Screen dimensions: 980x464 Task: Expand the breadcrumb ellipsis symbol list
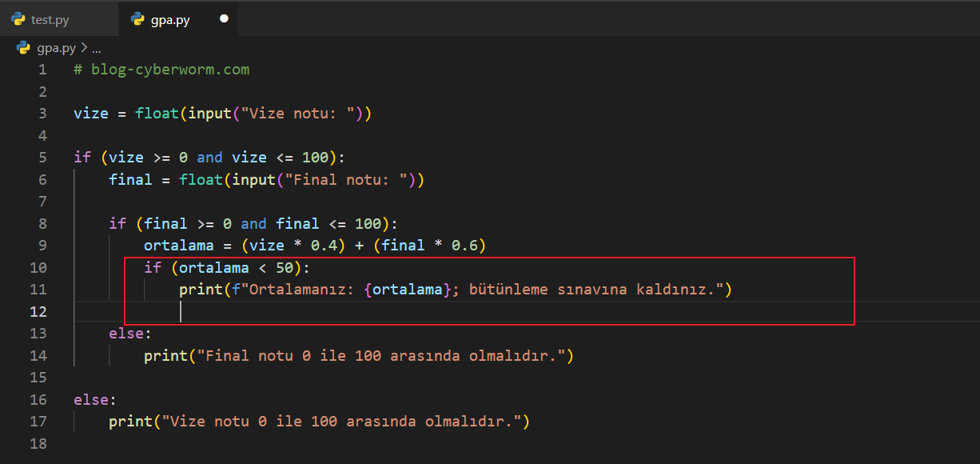(97, 48)
